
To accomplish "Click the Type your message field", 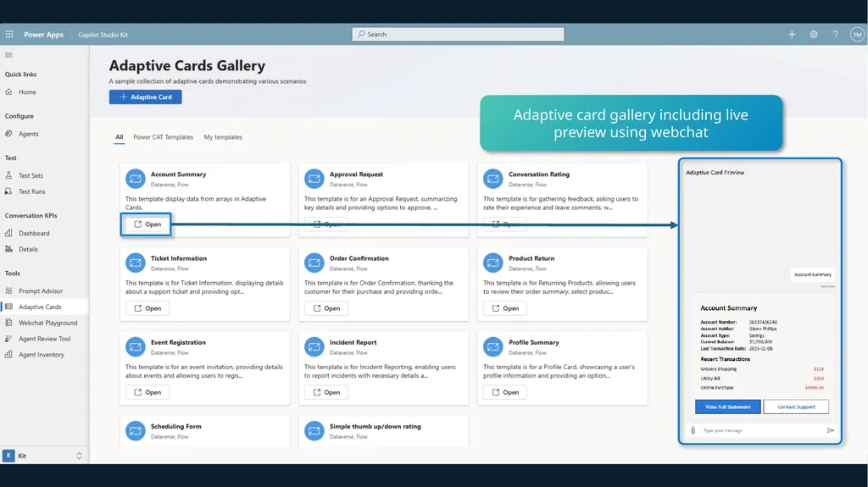I will point(761,430).
